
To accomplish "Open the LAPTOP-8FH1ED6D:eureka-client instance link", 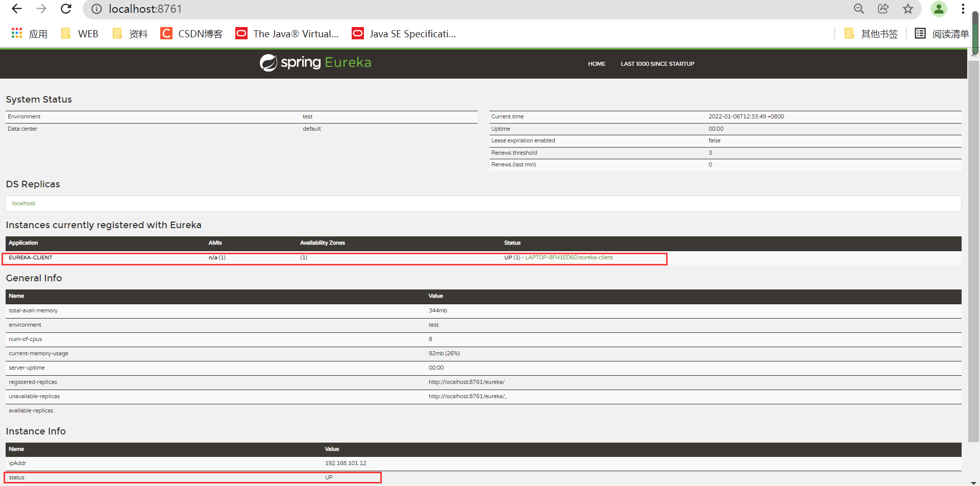I will click(569, 257).
